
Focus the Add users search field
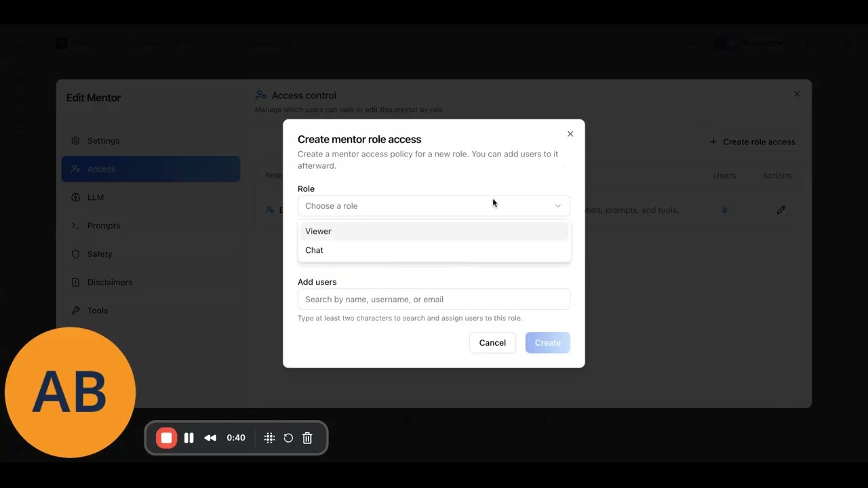point(434,300)
